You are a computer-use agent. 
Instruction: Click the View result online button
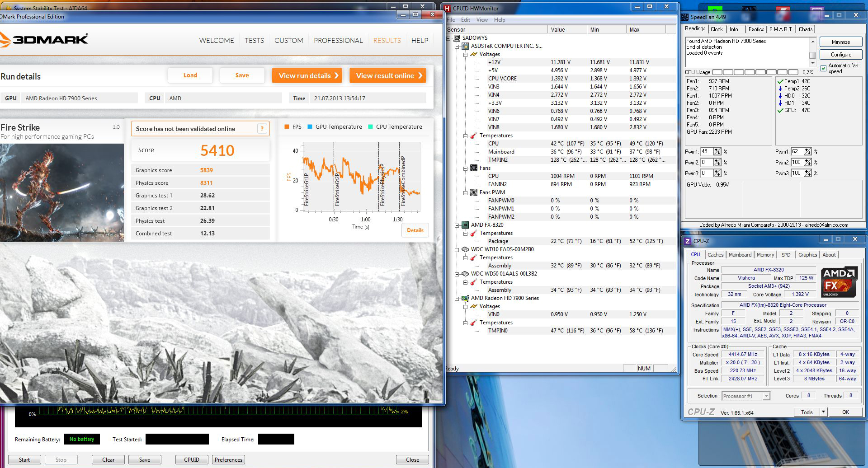point(387,75)
